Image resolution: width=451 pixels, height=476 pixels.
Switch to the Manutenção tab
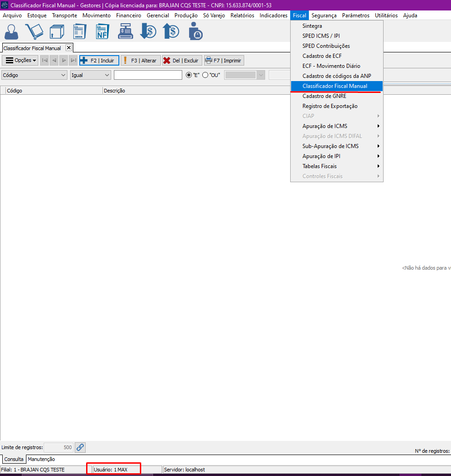pos(41,459)
